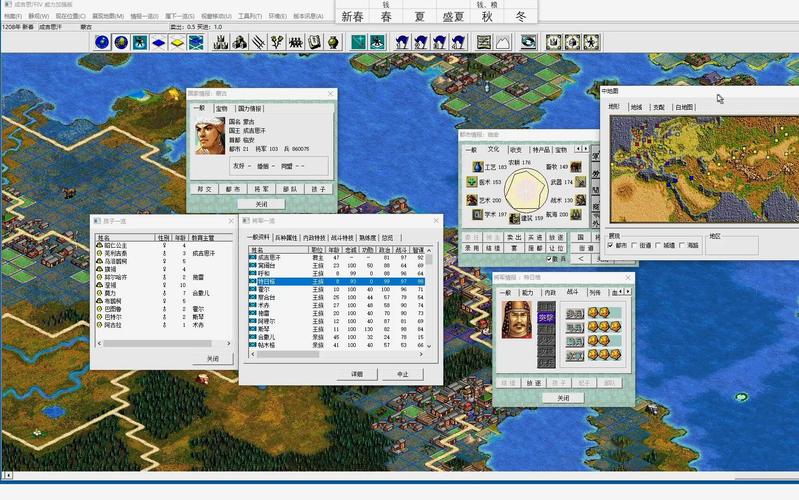Click the eye toolbar icon
799x500 pixels.
point(528,42)
